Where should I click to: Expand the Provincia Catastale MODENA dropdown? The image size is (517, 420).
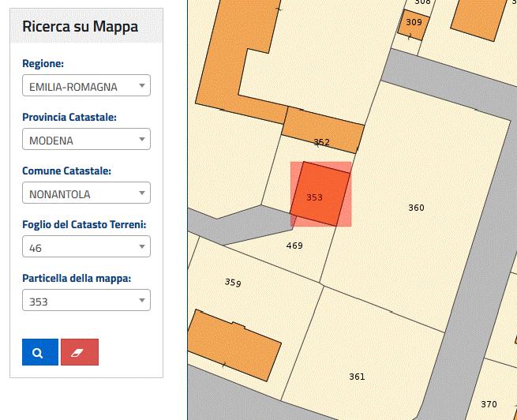pyautogui.click(x=86, y=139)
